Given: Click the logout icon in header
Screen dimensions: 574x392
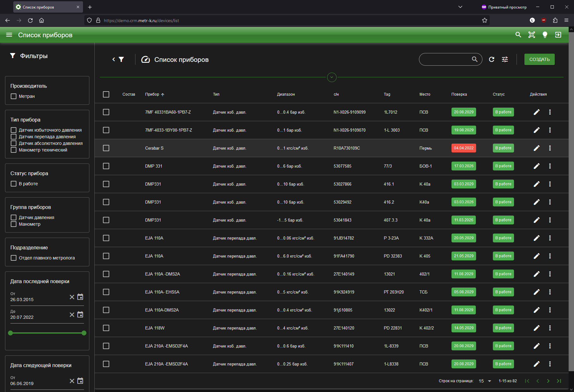Looking at the screenshot, I should (558, 35).
